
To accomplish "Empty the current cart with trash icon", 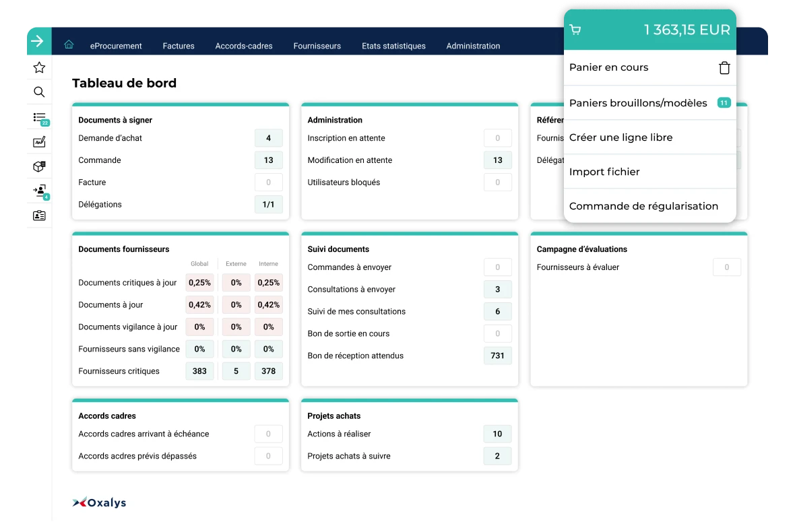I will point(724,68).
